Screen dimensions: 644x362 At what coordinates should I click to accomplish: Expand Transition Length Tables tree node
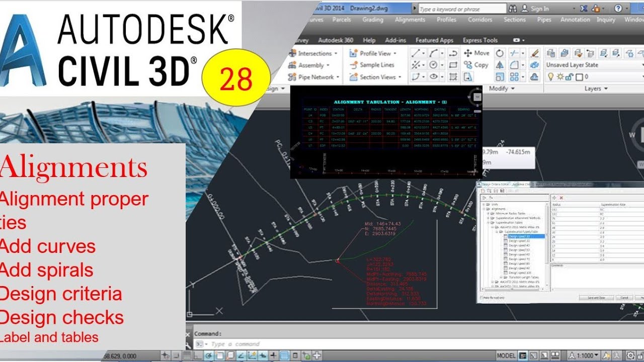pyautogui.click(x=501, y=277)
